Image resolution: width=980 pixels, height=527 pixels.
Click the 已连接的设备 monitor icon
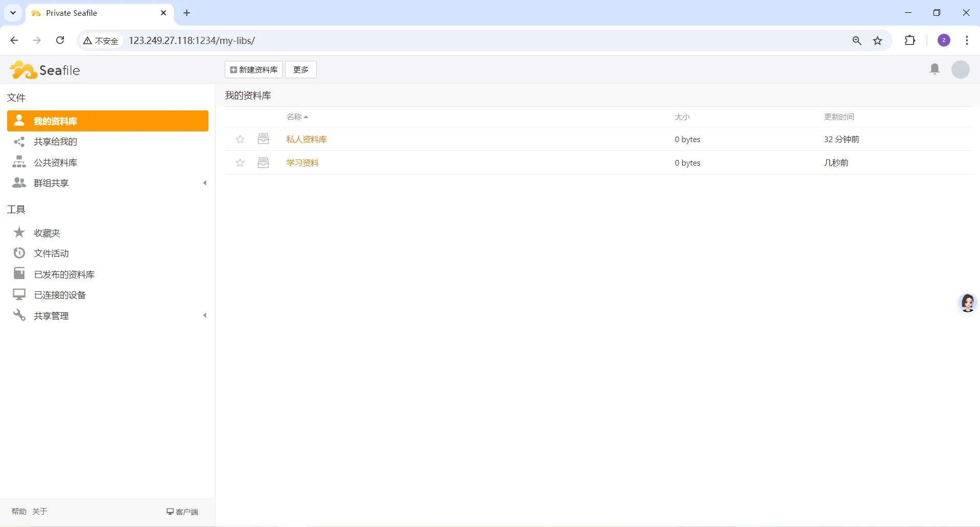19,294
